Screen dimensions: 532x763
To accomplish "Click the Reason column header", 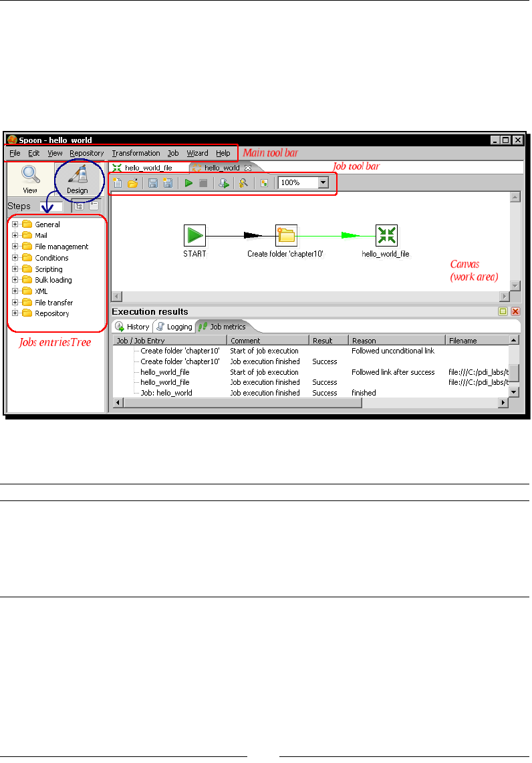I will pos(397,341).
